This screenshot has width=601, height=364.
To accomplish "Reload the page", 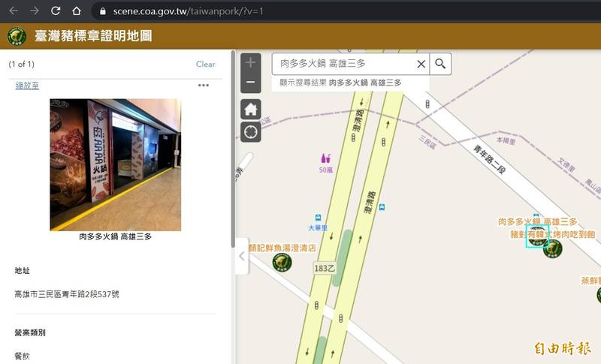I will pos(56,11).
